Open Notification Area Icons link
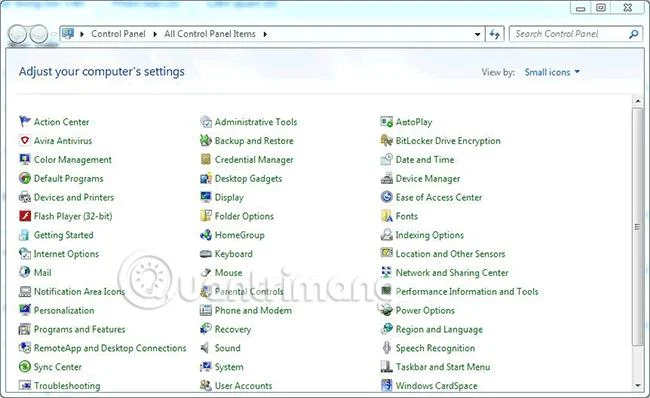The height and width of the screenshot is (398, 650). [x=79, y=291]
